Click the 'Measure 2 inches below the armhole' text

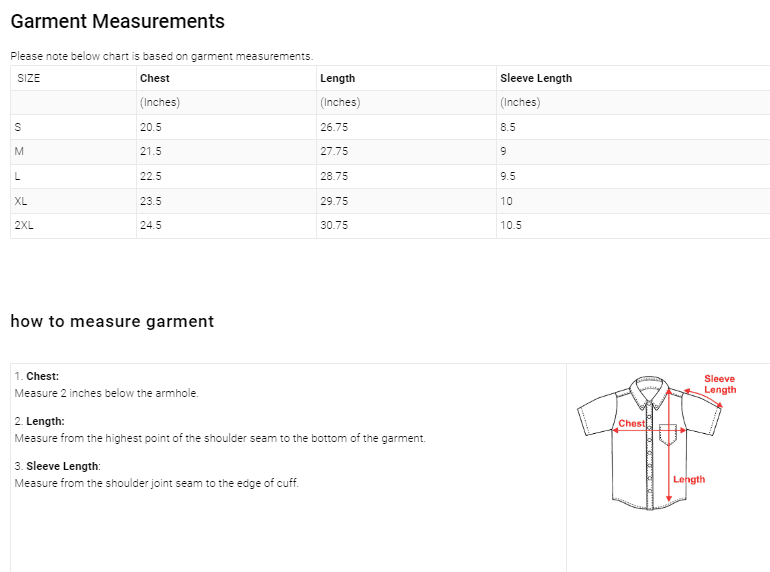[107, 393]
